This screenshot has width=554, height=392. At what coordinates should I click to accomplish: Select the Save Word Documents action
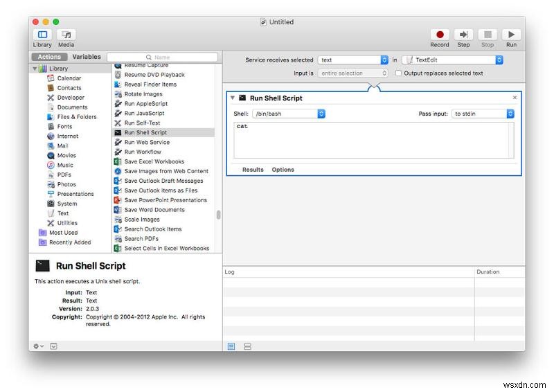coord(154,210)
